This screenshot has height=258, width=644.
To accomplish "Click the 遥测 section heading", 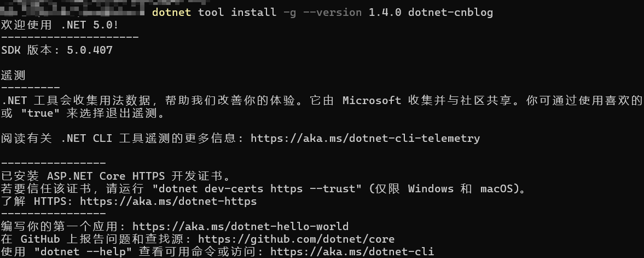I will 14,76.
